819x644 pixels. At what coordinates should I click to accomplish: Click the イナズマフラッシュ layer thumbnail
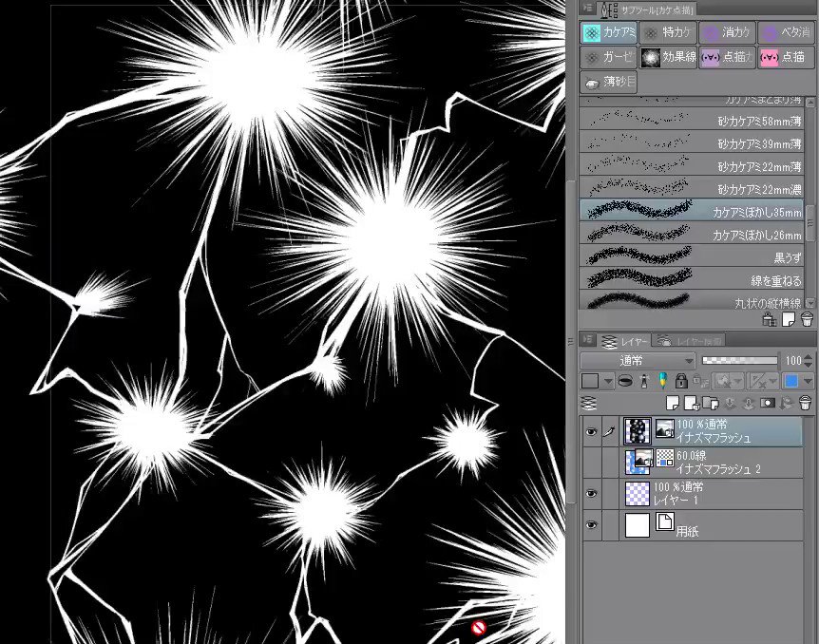(638, 431)
